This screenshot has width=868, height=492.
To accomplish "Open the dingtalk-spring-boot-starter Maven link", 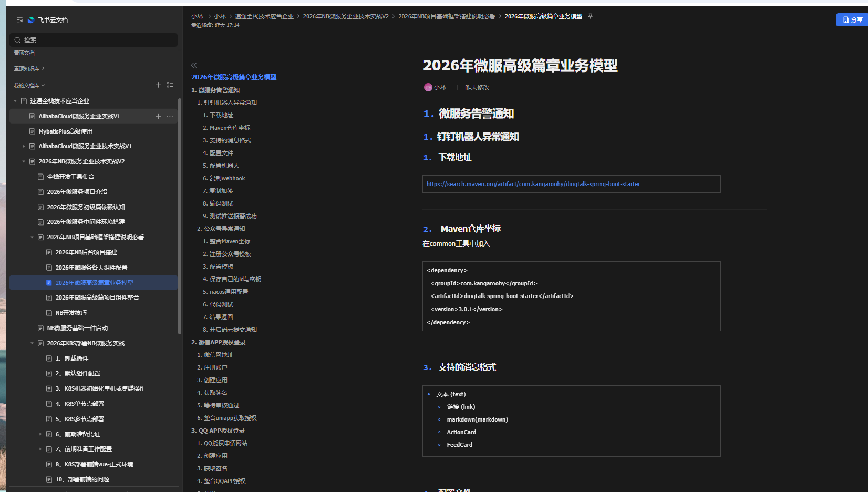I will 533,184.
